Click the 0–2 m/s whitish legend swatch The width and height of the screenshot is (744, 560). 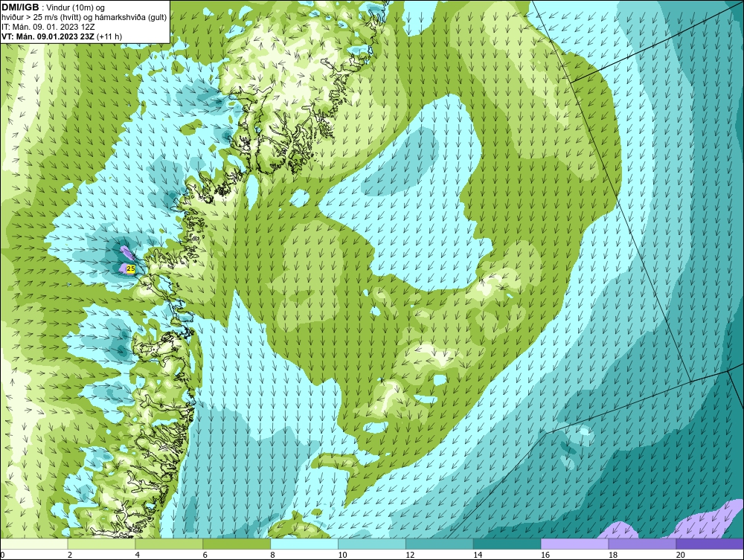tap(34, 544)
